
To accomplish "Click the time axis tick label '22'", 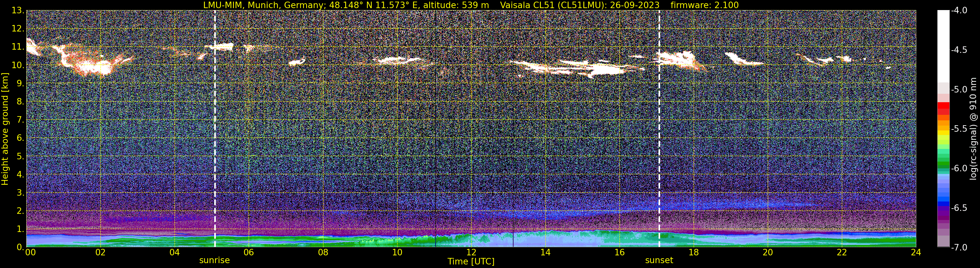I will tap(842, 252).
